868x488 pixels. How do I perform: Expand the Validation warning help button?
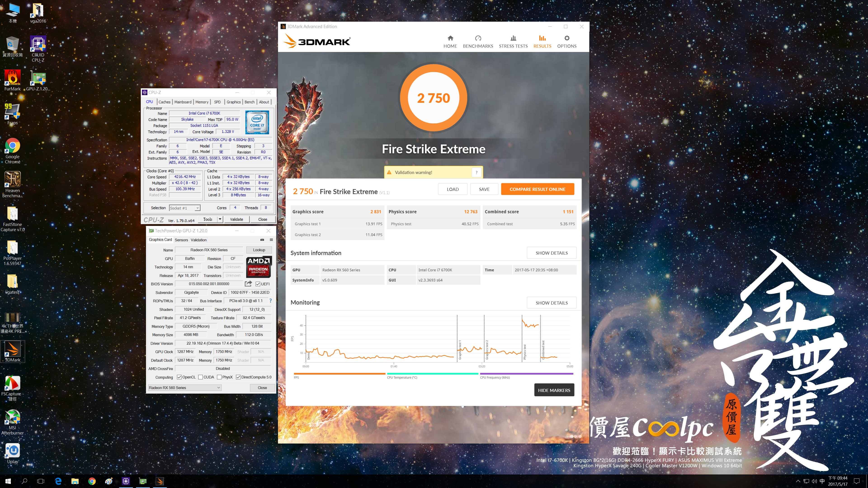coord(476,172)
